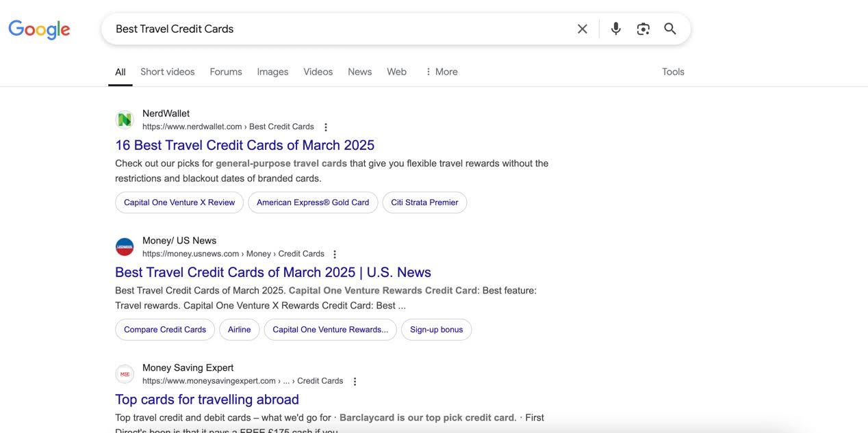Click the magnifying glass search button

point(670,29)
